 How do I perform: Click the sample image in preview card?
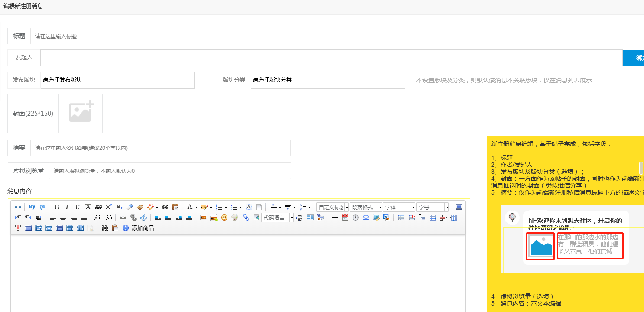click(x=540, y=246)
